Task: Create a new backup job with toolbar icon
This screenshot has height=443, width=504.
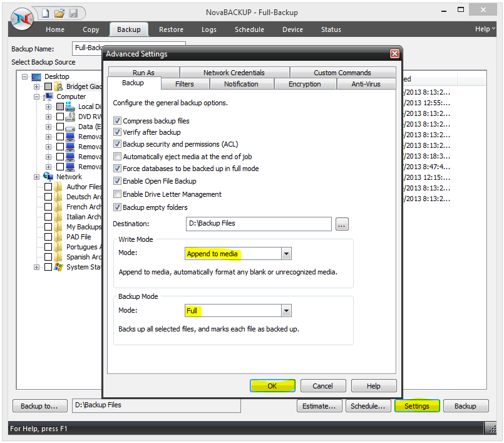Action: (x=45, y=13)
